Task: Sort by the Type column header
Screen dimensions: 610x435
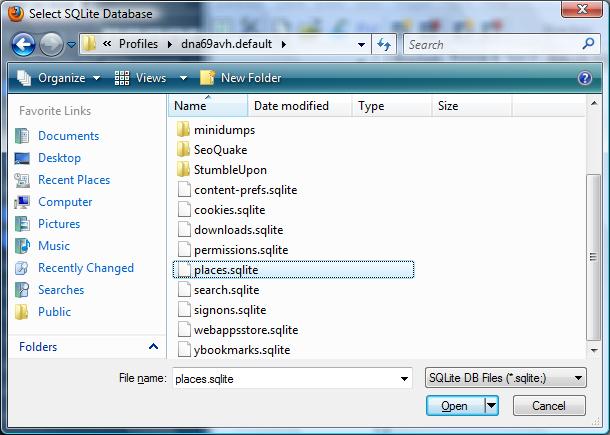Action: (391, 106)
